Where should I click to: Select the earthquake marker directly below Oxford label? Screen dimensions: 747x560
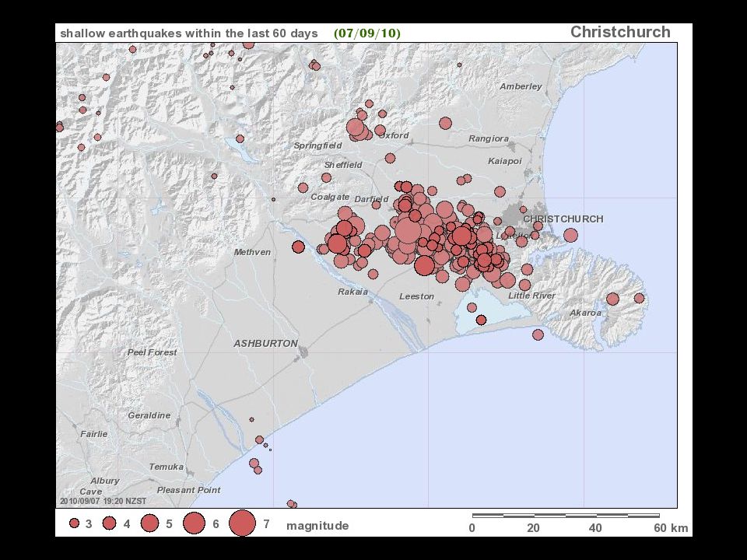(x=390, y=158)
